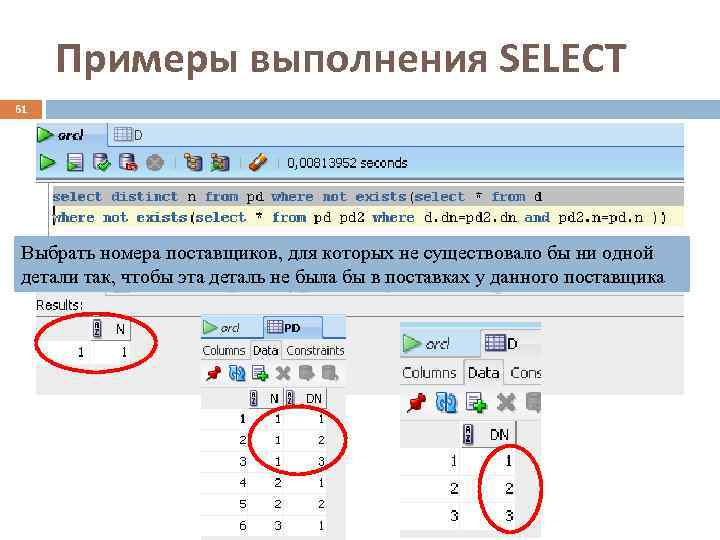Open the Columns tab in PD panel
This screenshot has width=720, height=540.
pos(224,351)
